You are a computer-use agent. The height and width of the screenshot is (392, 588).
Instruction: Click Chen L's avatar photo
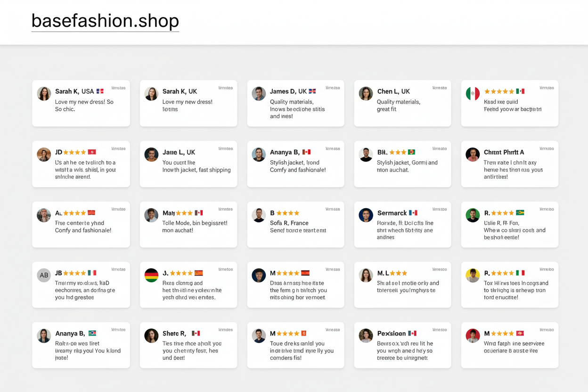point(366,93)
